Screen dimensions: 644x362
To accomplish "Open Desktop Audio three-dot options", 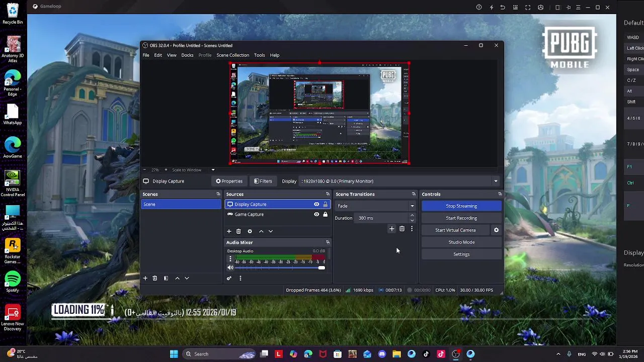I will pos(230,259).
